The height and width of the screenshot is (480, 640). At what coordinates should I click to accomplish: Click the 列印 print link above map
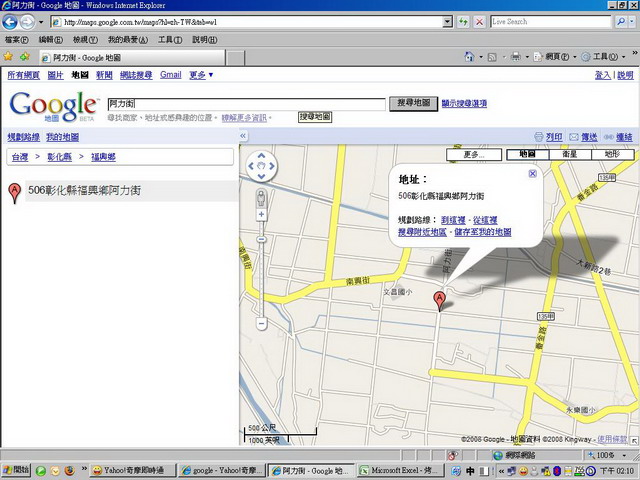pyautogui.click(x=554, y=137)
